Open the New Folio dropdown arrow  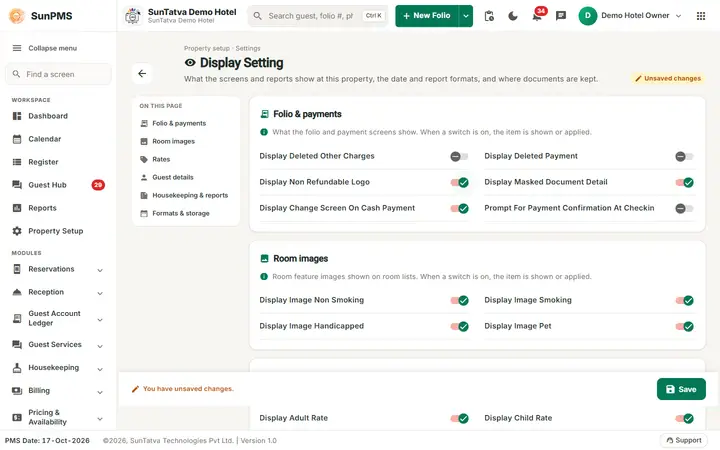(466, 16)
